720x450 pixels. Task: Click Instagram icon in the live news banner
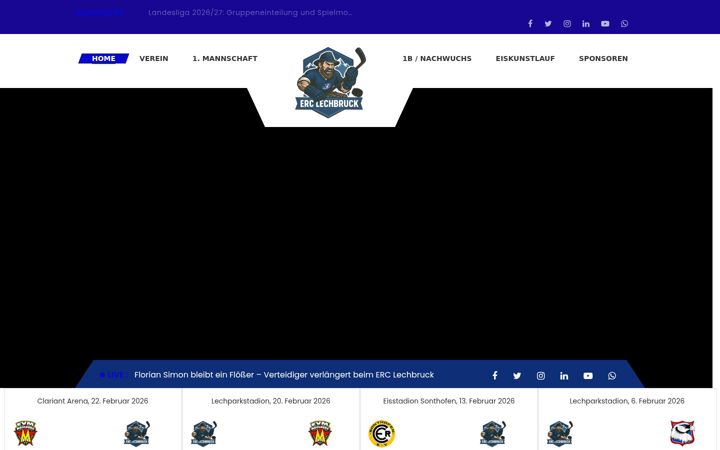540,376
